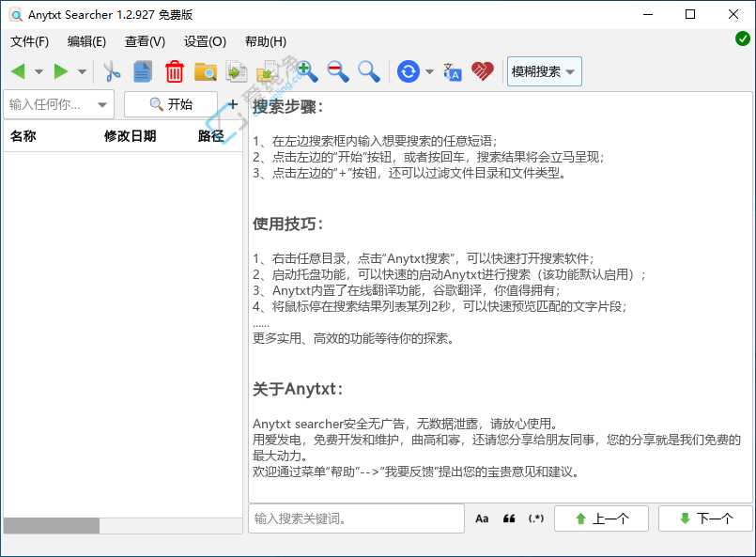
Task: Click the zoom out magnifier
Action: (x=338, y=71)
